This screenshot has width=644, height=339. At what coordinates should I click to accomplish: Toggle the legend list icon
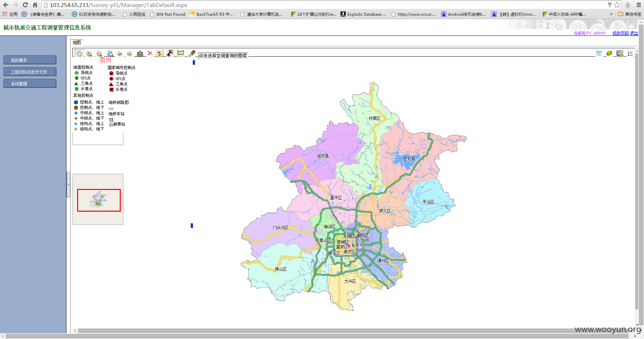(x=630, y=53)
